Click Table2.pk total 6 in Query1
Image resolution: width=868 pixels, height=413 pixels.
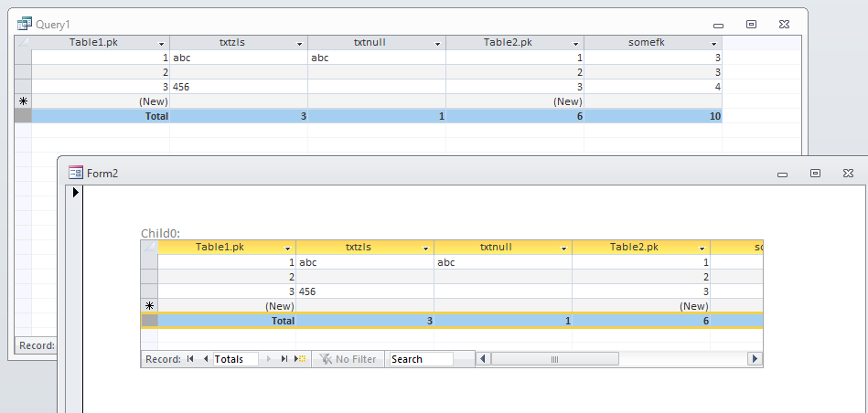pos(515,116)
